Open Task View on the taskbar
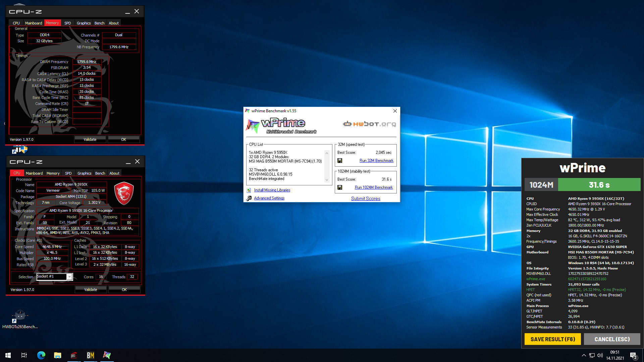The height and width of the screenshot is (362, 644). pyautogui.click(x=24, y=355)
